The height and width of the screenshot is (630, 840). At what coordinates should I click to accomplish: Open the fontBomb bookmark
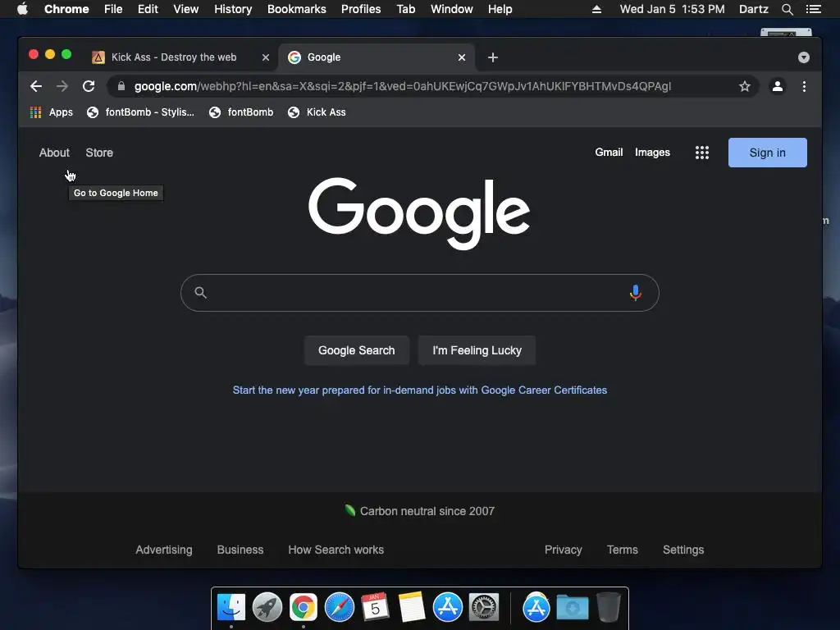point(241,112)
